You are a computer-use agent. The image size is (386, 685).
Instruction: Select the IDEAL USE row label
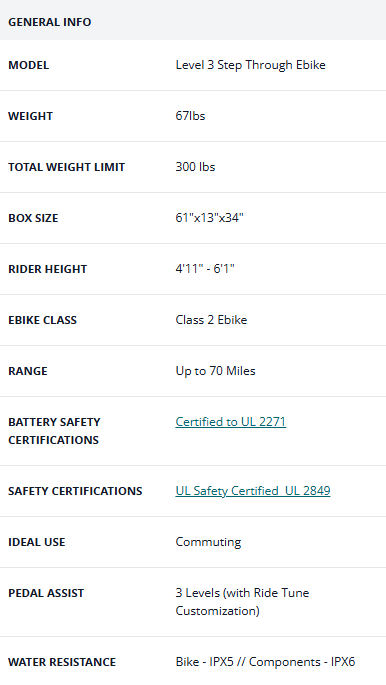37,542
